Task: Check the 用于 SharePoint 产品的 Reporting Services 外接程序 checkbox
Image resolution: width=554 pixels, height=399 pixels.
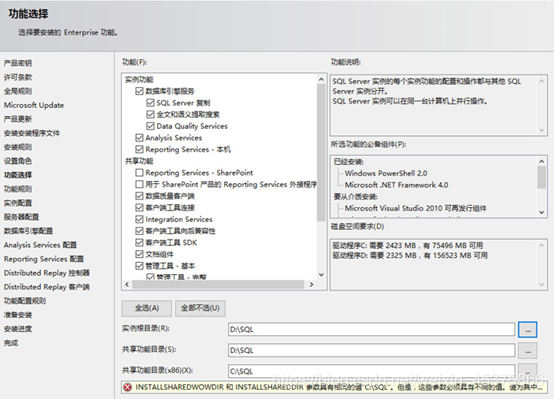Action: [x=139, y=184]
